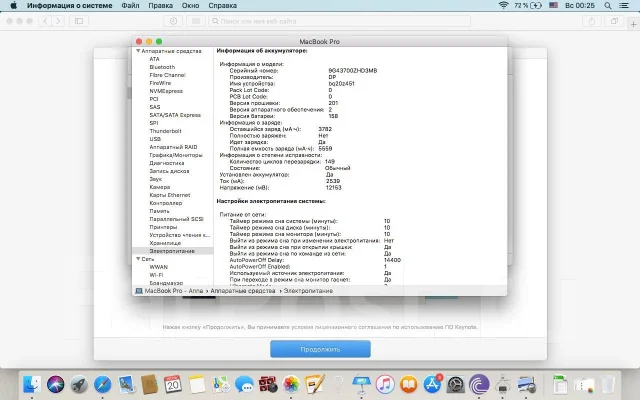Select FireWire sidebar item
This screenshot has height=400, width=640.
coord(160,83)
